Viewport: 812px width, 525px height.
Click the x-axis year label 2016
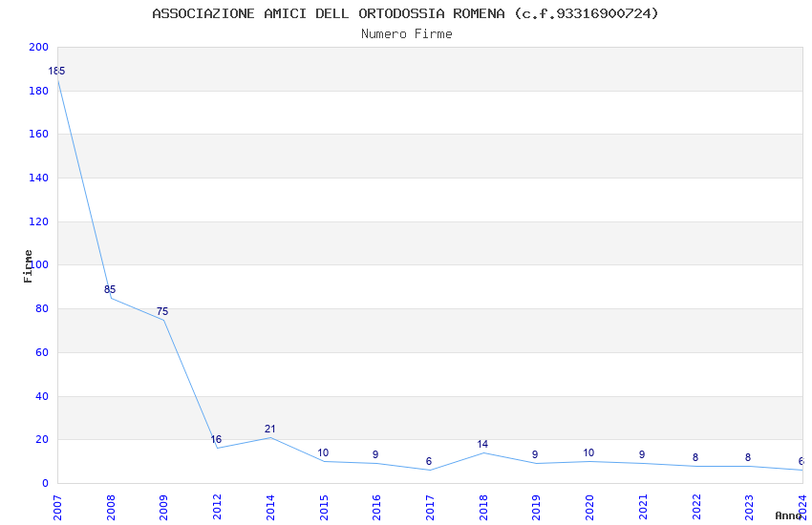click(376, 508)
